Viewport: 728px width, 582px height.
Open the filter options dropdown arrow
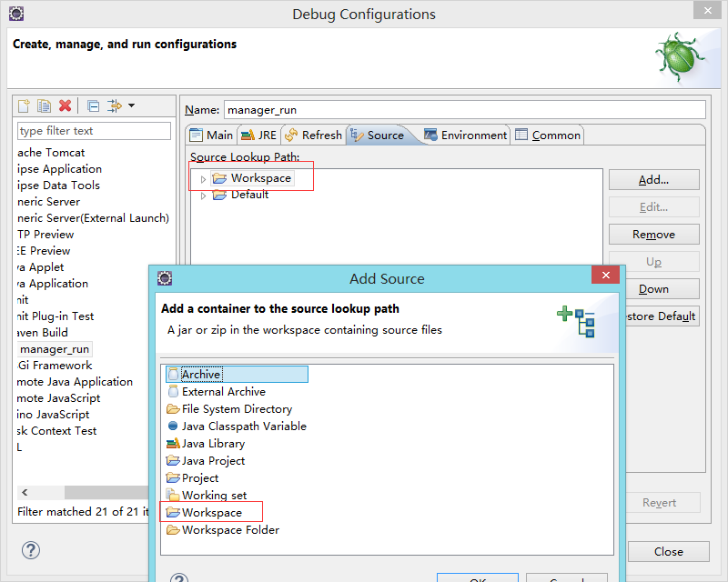click(x=131, y=105)
